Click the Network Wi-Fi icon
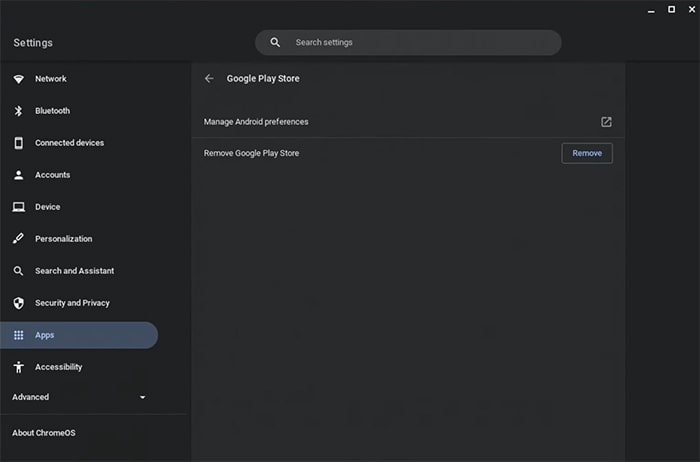Screen dimensions: 700x462 (18, 79)
